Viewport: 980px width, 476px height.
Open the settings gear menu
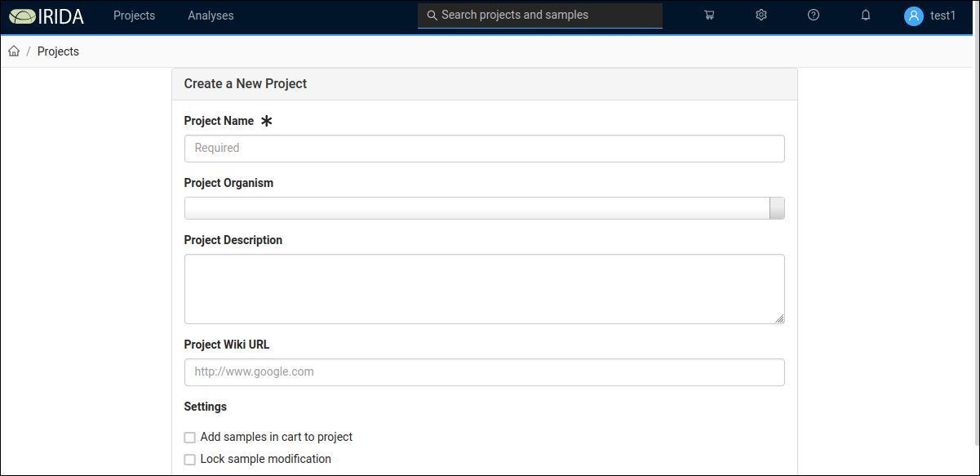tap(761, 16)
